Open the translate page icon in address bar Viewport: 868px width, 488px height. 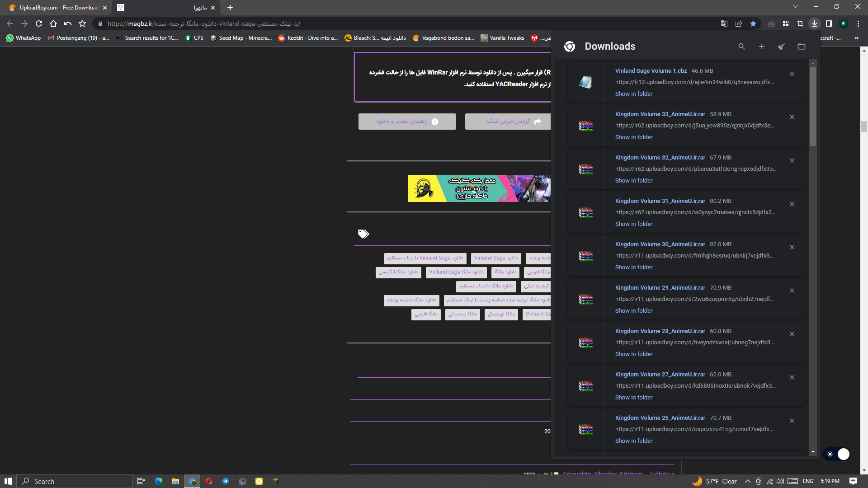click(724, 23)
